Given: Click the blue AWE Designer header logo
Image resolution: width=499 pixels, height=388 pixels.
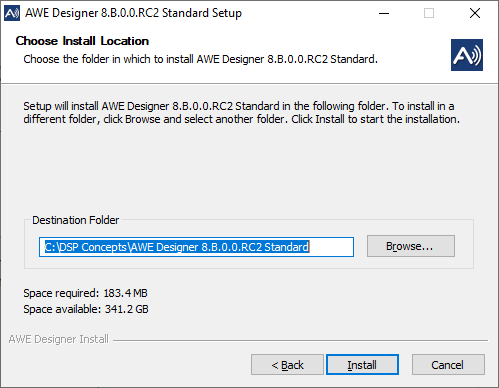Looking at the screenshot, I should [467, 55].
